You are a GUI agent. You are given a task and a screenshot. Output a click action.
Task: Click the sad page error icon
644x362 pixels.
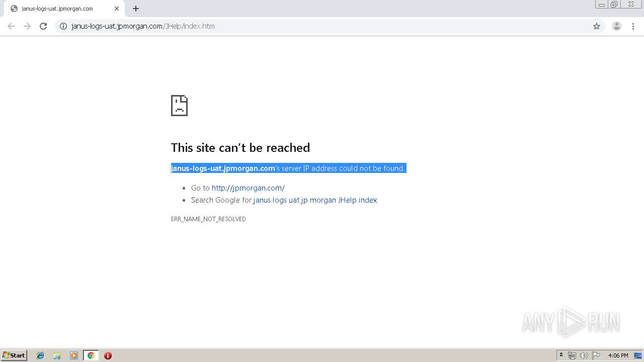click(179, 106)
